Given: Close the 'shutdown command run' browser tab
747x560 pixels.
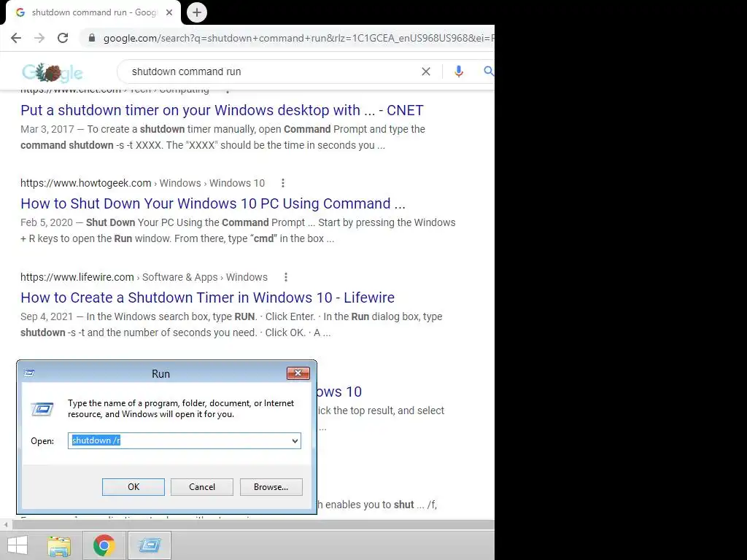Looking at the screenshot, I should [169, 12].
